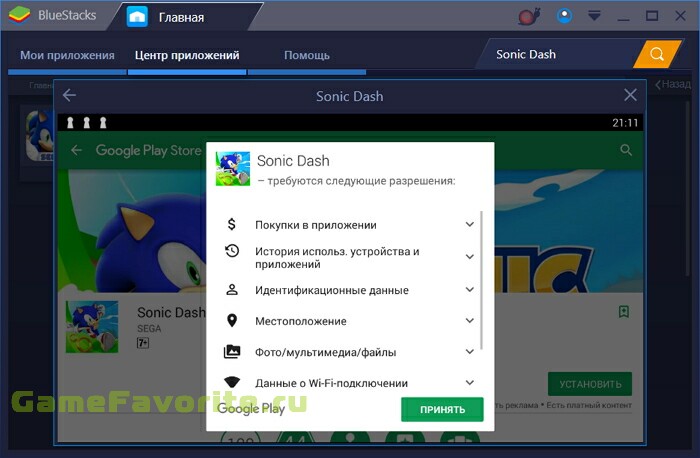Image resolution: width=700 pixels, height=458 pixels.
Task: Click the Wi-Fi permission icon
Action: [x=232, y=382]
